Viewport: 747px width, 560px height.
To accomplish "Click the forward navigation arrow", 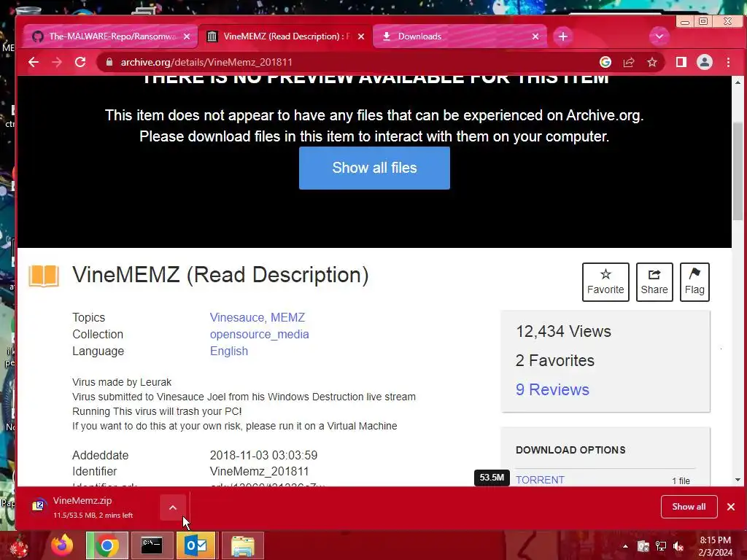I will tap(57, 63).
